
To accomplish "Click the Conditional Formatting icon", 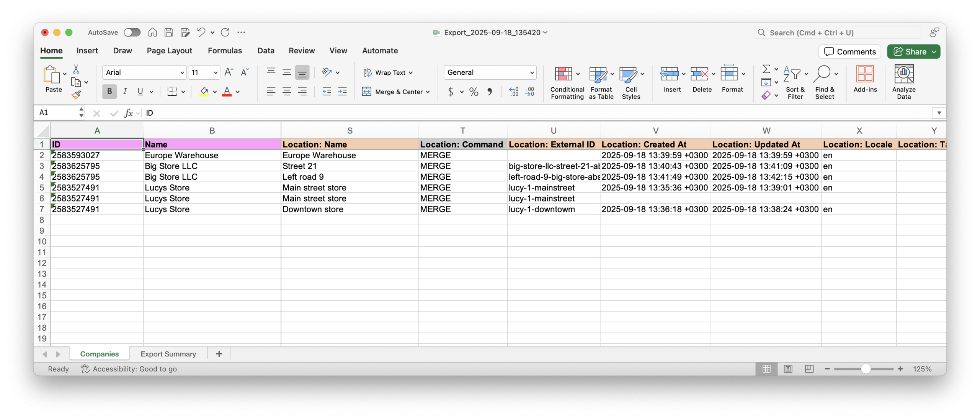I will [x=563, y=74].
